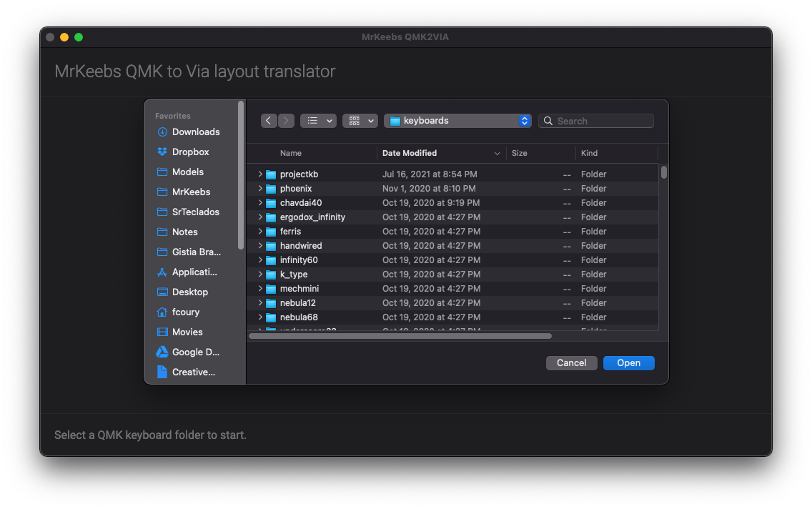This screenshot has width=812, height=509.
Task: Select the Models sidebar folder
Action: (x=180, y=172)
